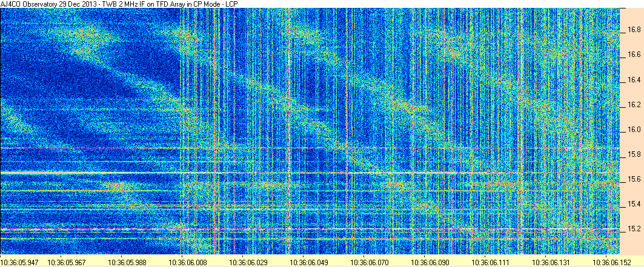
Task: Click the 15.8 frequency axis label
Action: click(634, 154)
